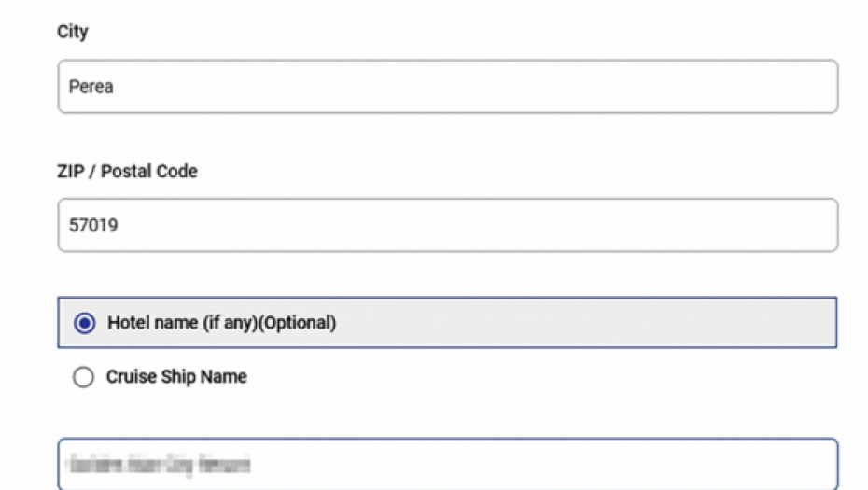Click the 'Hotel name (if any)(Optional)' label
Image resolution: width=868 pixels, height=490 pixels.
(221, 323)
